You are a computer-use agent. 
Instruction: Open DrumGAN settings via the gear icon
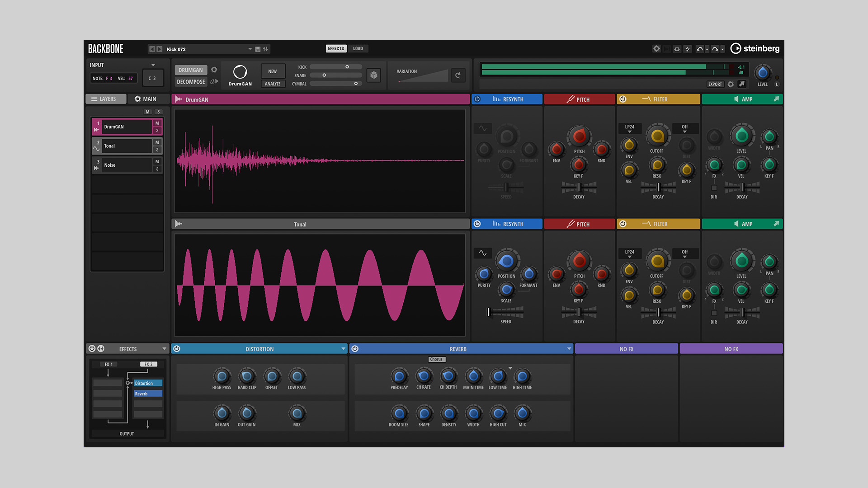click(214, 70)
